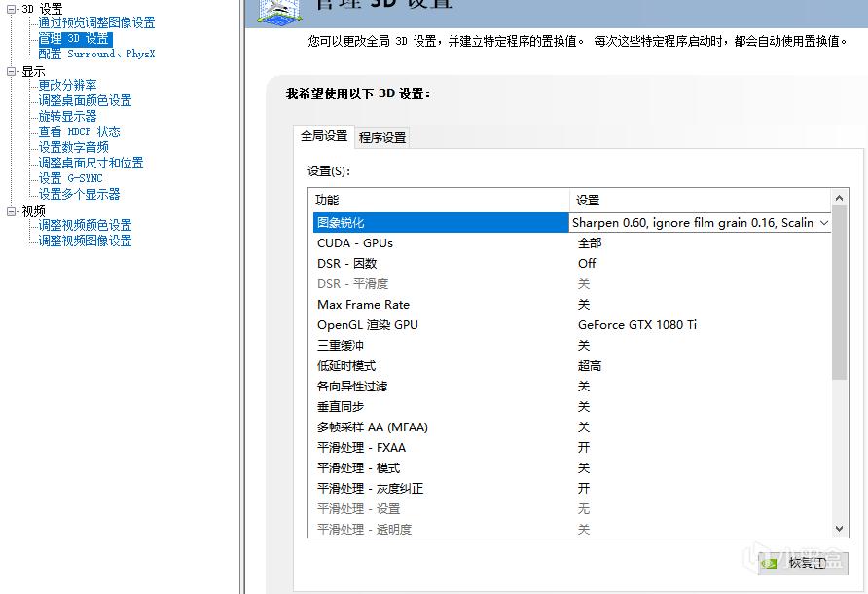Select the OpenGL 渲染 GPU row
Viewport: 868px width, 594px height.
click(572, 325)
